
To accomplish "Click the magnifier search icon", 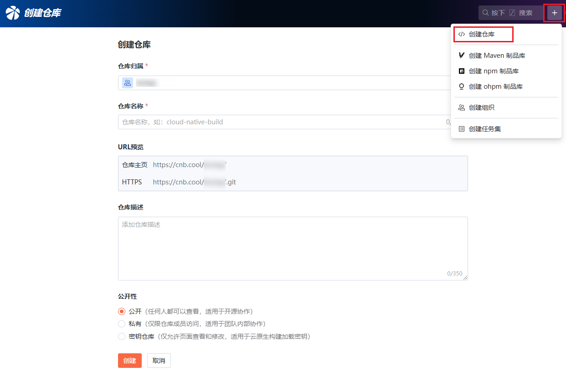I will [x=485, y=13].
